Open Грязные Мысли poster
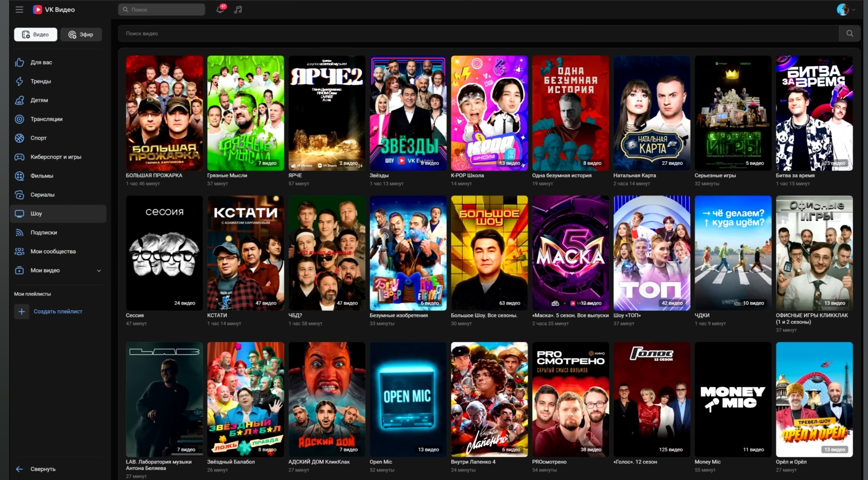868x480 pixels. pyautogui.click(x=246, y=113)
